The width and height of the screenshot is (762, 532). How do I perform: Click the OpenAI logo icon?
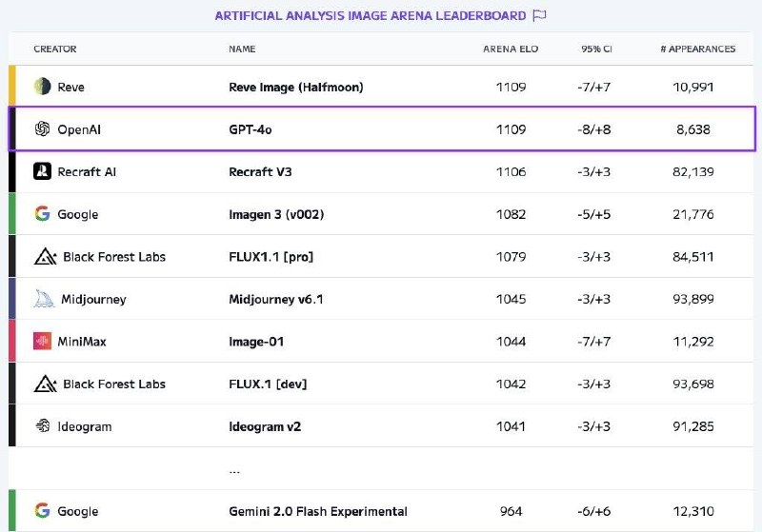pyautogui.click(x=42, y=129)
